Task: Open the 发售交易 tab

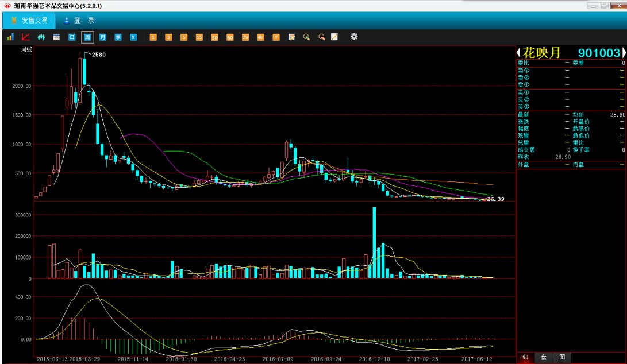Action: click(x=29, y=20)
